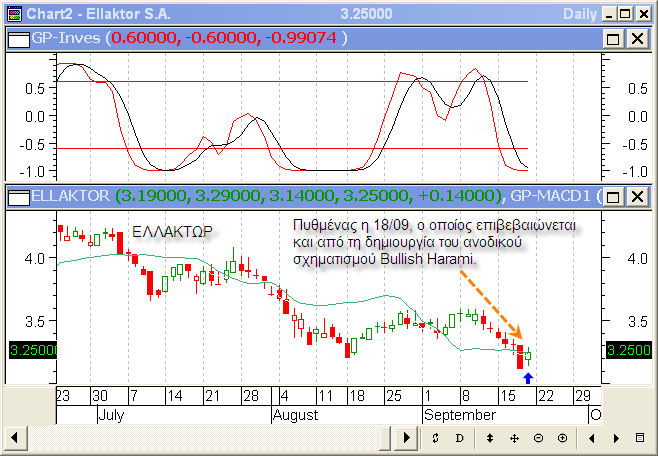Click the blue up arrow below last candle

[x=528, y=377]
